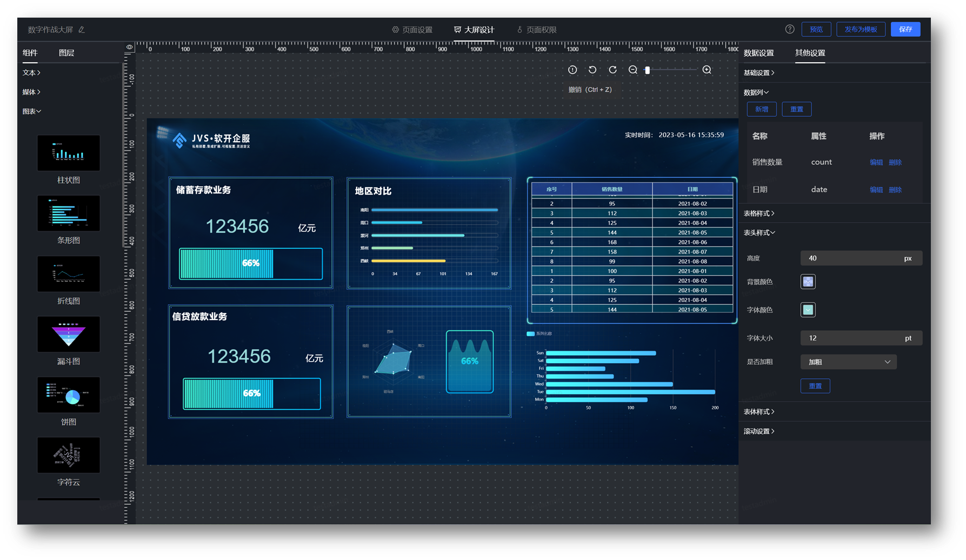
Task: Switch to the 图层 tab
Action: click(x=66, y=52)
